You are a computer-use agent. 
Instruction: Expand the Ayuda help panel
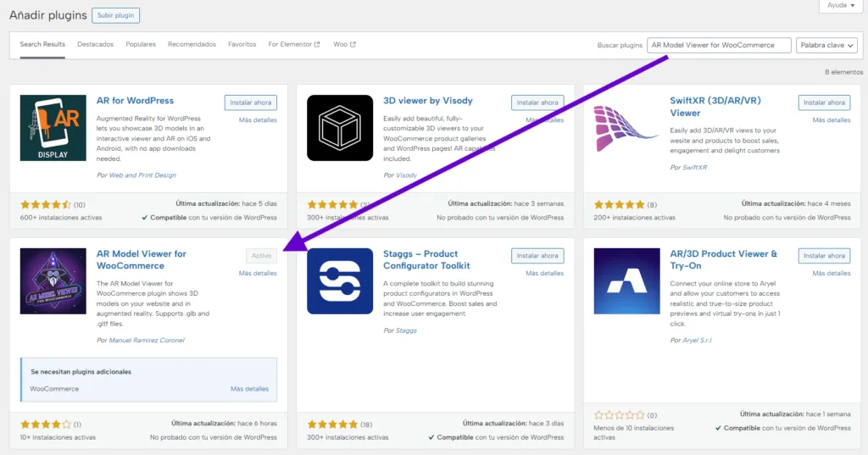841,6
